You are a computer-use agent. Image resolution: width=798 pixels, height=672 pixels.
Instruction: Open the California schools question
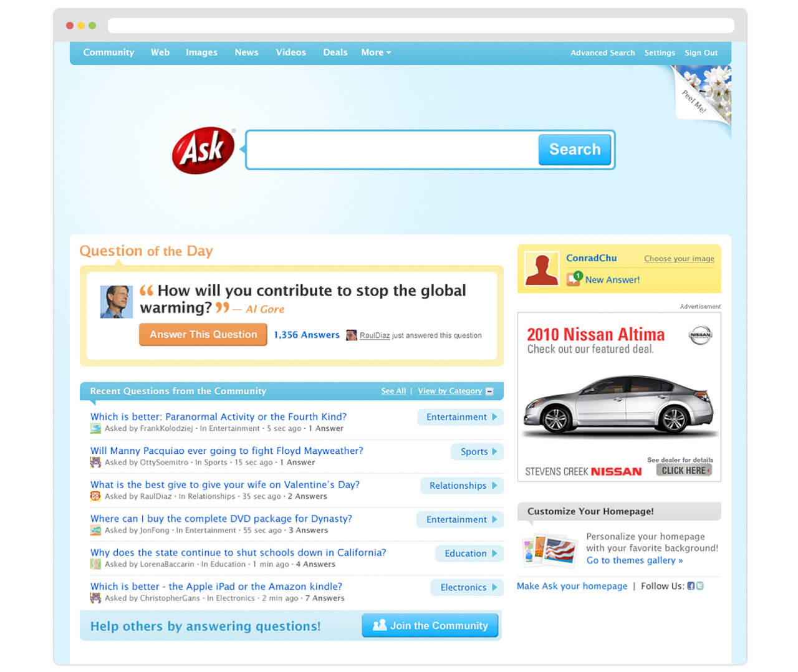pyautogui.click(x=238, y=552)
